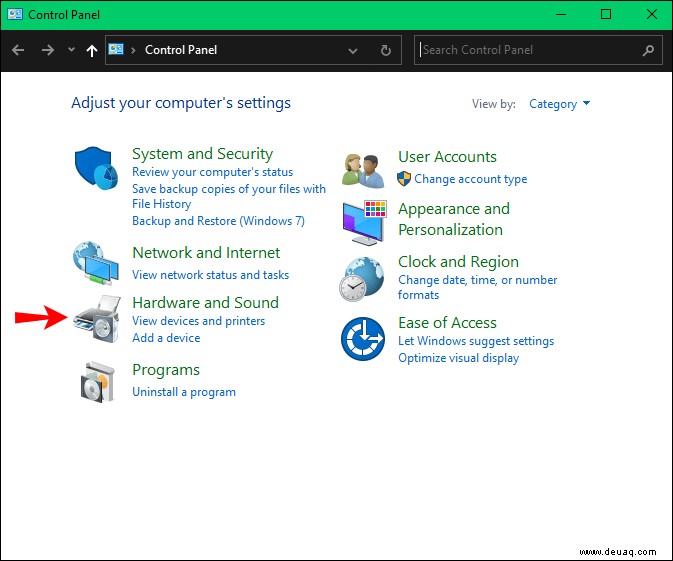The image size is (673, 561).
Task: Click the UAC shield beside Change account type
Action: [x=404, y=179]
